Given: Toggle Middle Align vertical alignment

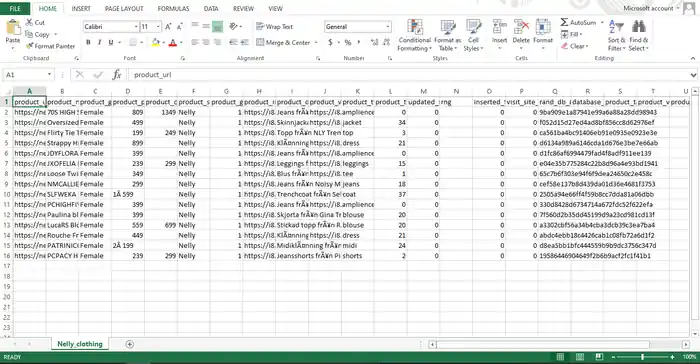Looking at the screenshot, I should coord(206,26).
